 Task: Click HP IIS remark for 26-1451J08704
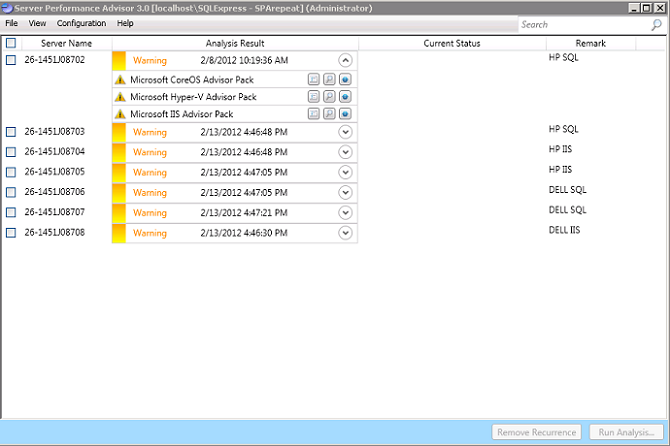[x=560, y=149]
